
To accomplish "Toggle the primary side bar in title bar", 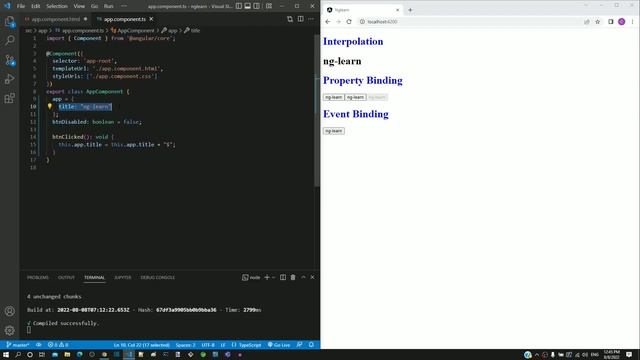I will (x=239, y=6).
